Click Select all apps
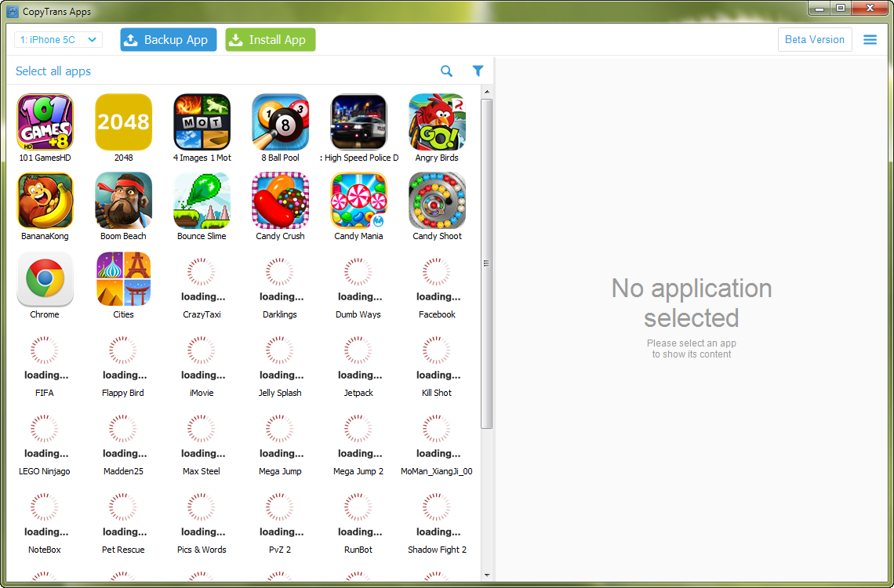The image size is (894, 588). pyautogui.click(x=53, y=71)
